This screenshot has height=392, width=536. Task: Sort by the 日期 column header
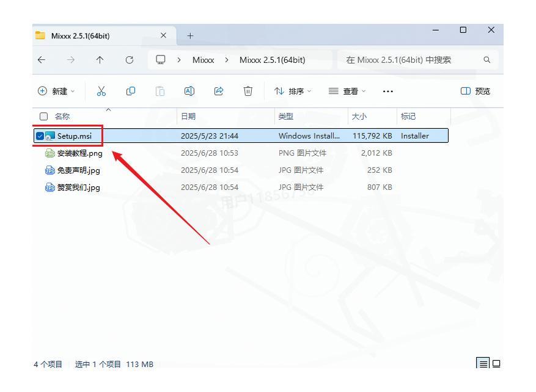188,117
